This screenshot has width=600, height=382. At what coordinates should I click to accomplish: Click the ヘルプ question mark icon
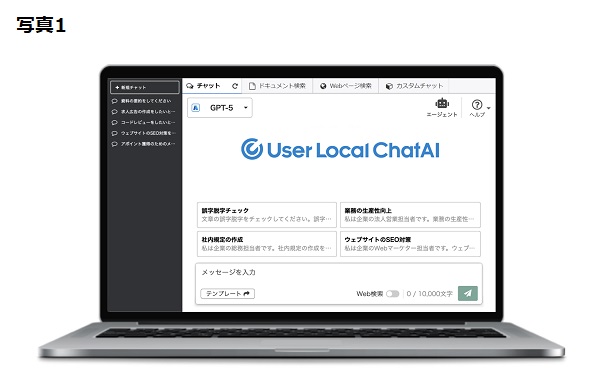(477, 104)
